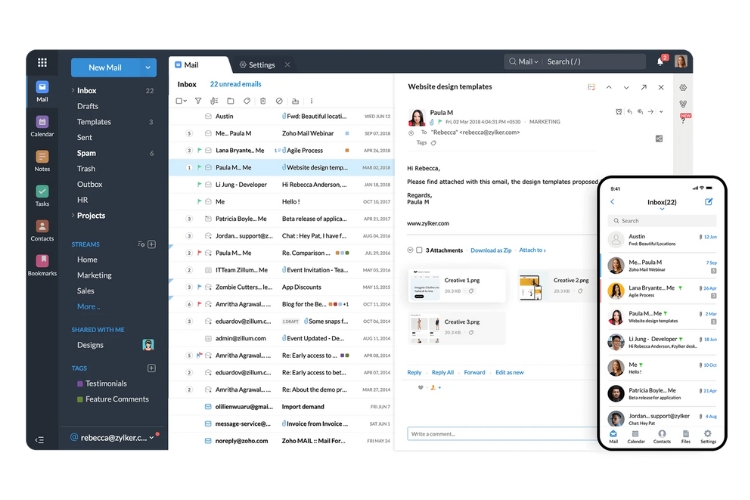The height and width of the screenshot is (500, 750).
Task: Open the Tasks module in sidebar
Action: 42,196
